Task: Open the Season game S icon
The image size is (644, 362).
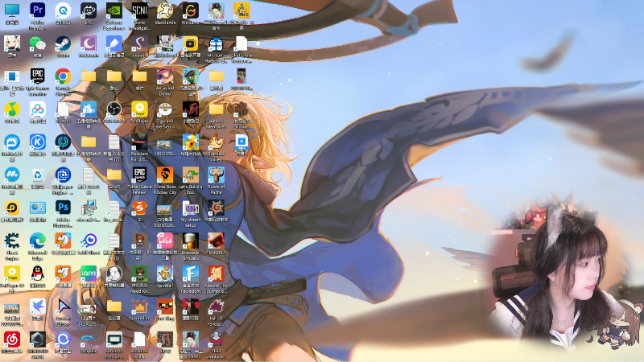Action: click(139, 43)
